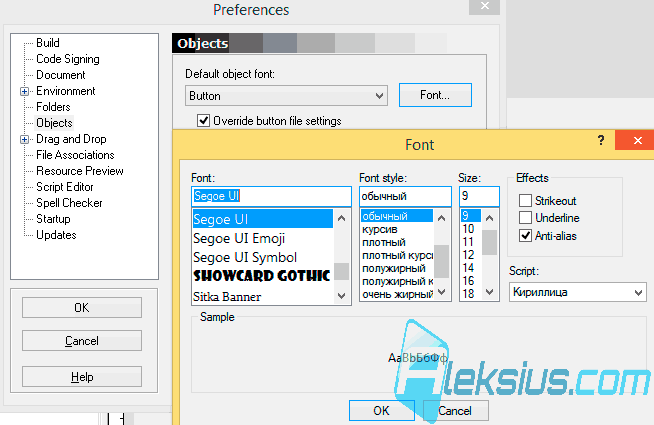654x425 pixels.
Task: Click the Font dialog help question mark
Action: tap(601, 140)
